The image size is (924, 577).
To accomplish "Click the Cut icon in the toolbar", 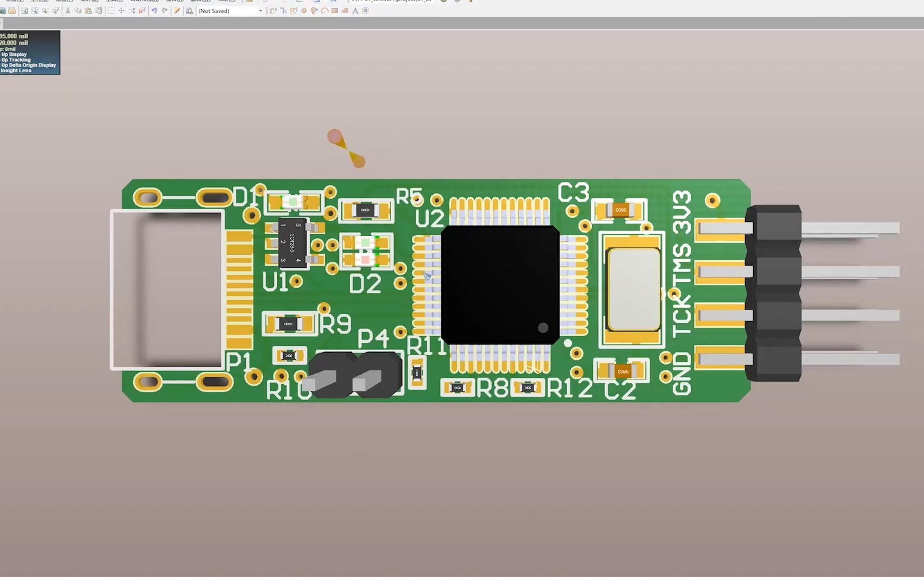I will tap(68, 10).
